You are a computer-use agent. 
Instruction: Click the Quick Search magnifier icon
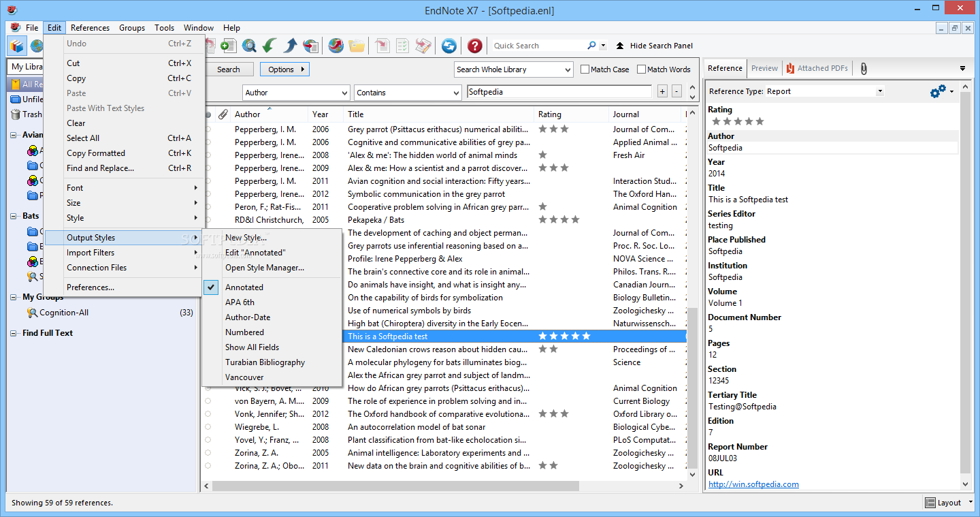(x=591, y=46)
